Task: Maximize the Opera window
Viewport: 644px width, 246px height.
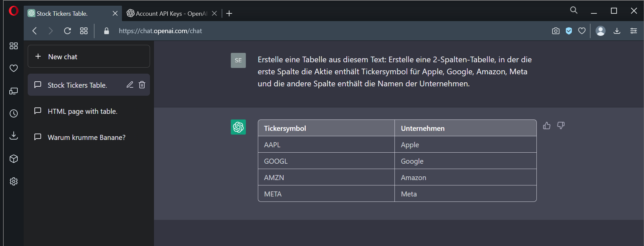Action: point(614,11)
